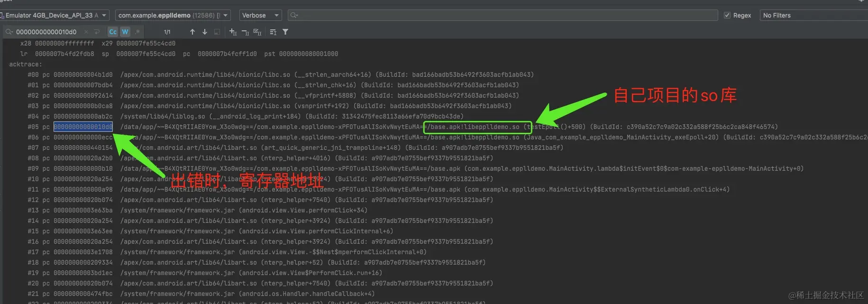Open results in find window icon

[x=217, y=32]
